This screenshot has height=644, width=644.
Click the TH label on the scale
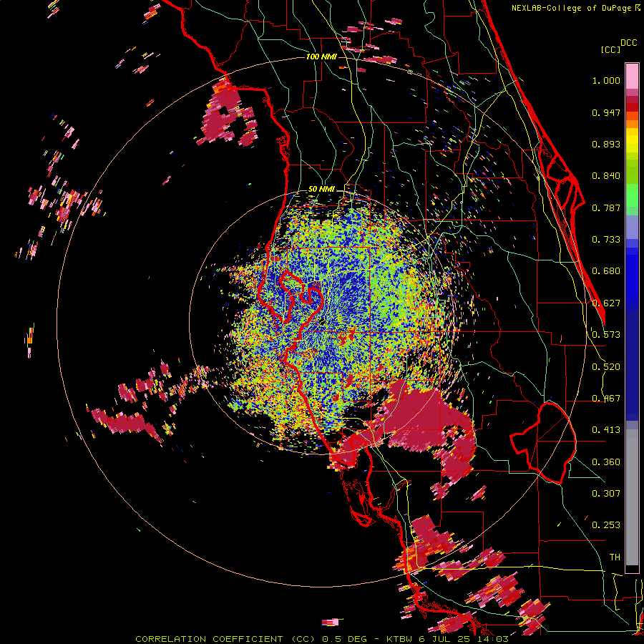[x=615, y=557]
